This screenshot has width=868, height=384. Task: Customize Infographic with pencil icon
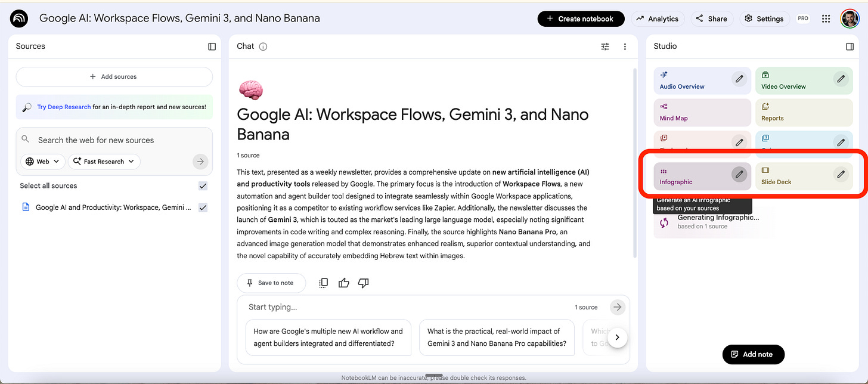(739, 174)
